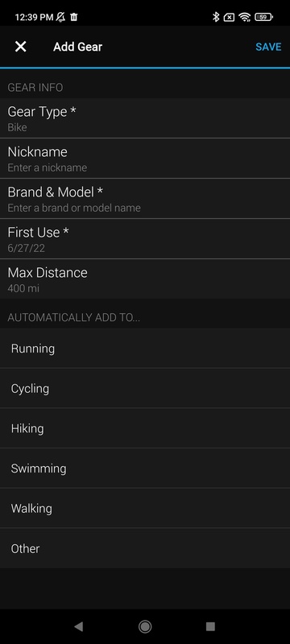Tap the Bluetooth status icon

pyautogui.click(x=216, y=17)
